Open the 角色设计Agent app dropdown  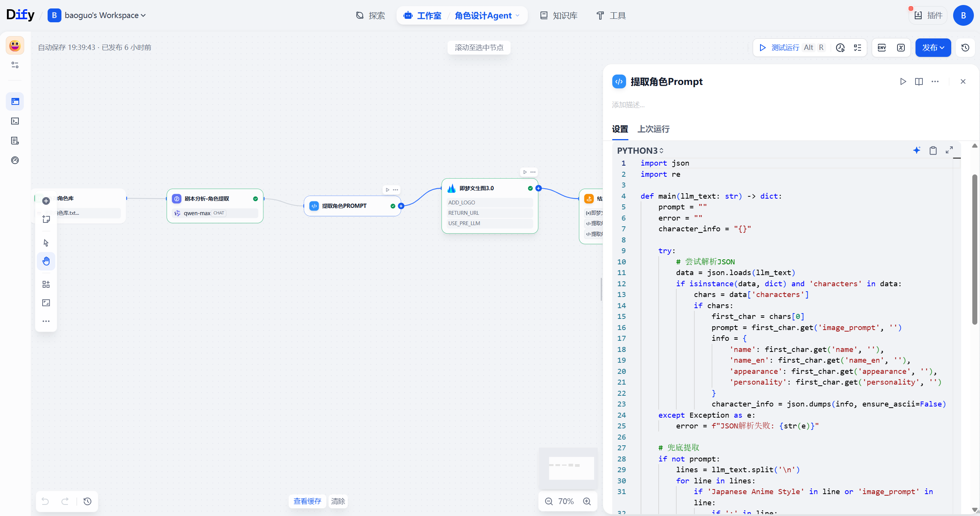[x=487, y=15]
